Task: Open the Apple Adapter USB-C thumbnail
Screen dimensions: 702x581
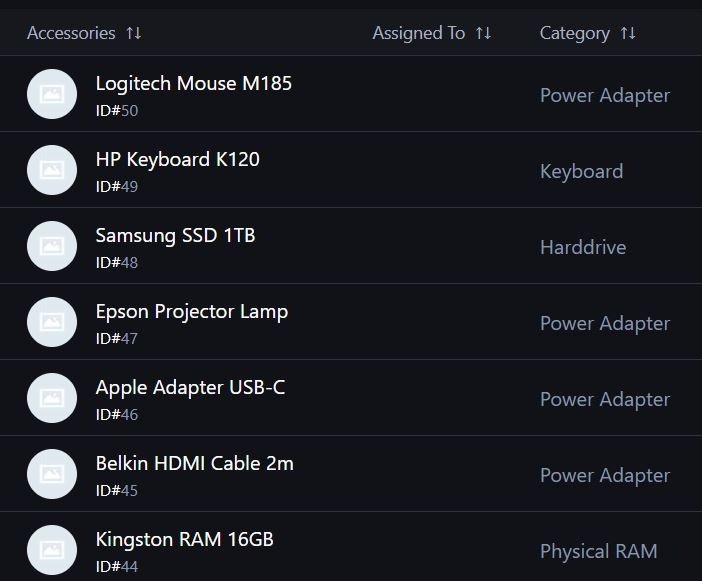Action: pyautogui.click(x=52, y=398)
